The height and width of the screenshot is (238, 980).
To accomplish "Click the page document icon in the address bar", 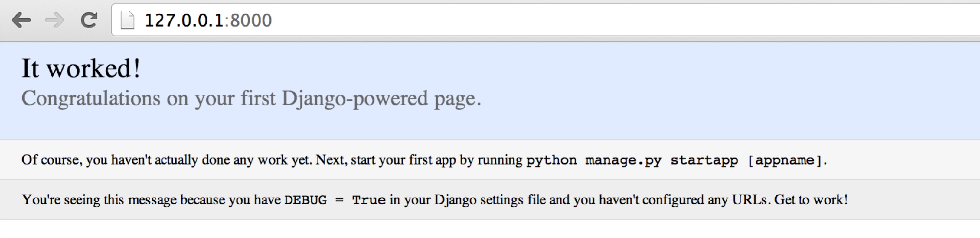I will pyautogui.click(x=127, y=20).
